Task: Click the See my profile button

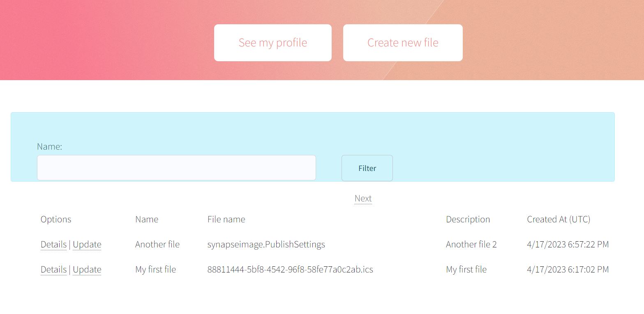Action: point(272,42)
